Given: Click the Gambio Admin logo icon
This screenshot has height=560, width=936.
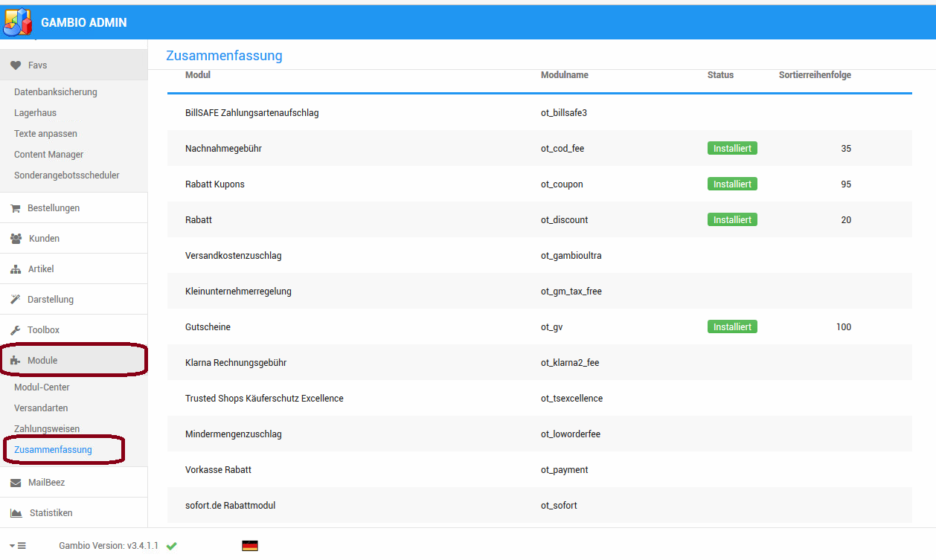Looking at the screenshot, I should click(18, 22).
